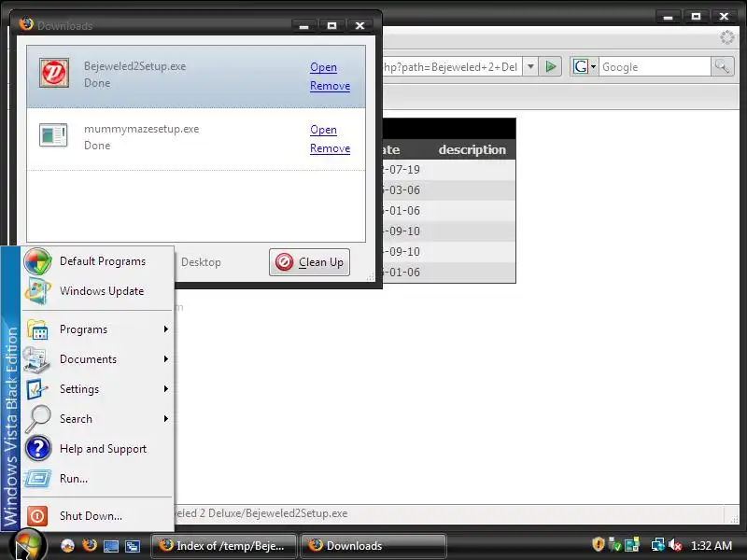Remove mummymazesetup.exe from the downloads list
Image resolution: width=747 pixels, height=560 pixels.
[331, 148]
